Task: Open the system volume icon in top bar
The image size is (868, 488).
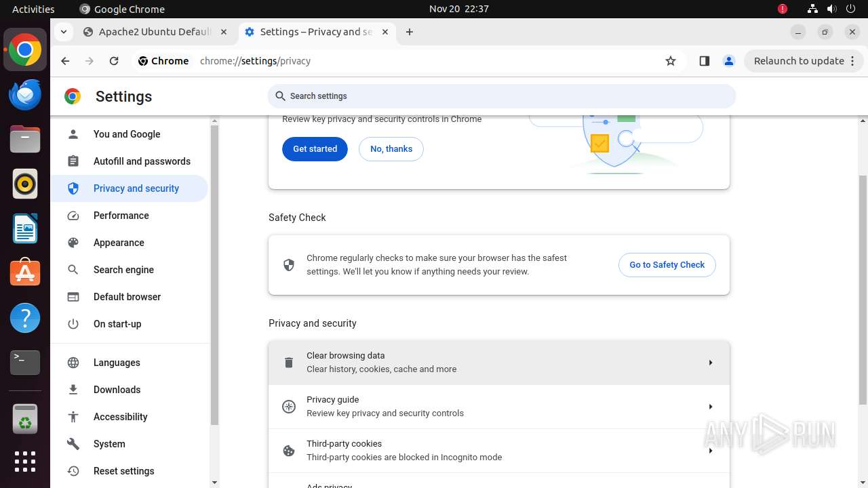Action: click(x=832, y=9)
